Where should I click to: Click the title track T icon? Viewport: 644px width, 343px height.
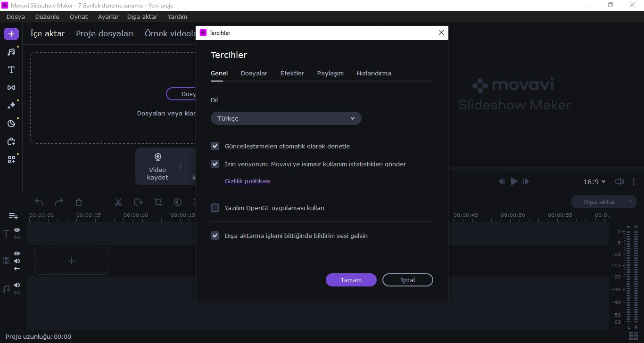coord(6,234)
